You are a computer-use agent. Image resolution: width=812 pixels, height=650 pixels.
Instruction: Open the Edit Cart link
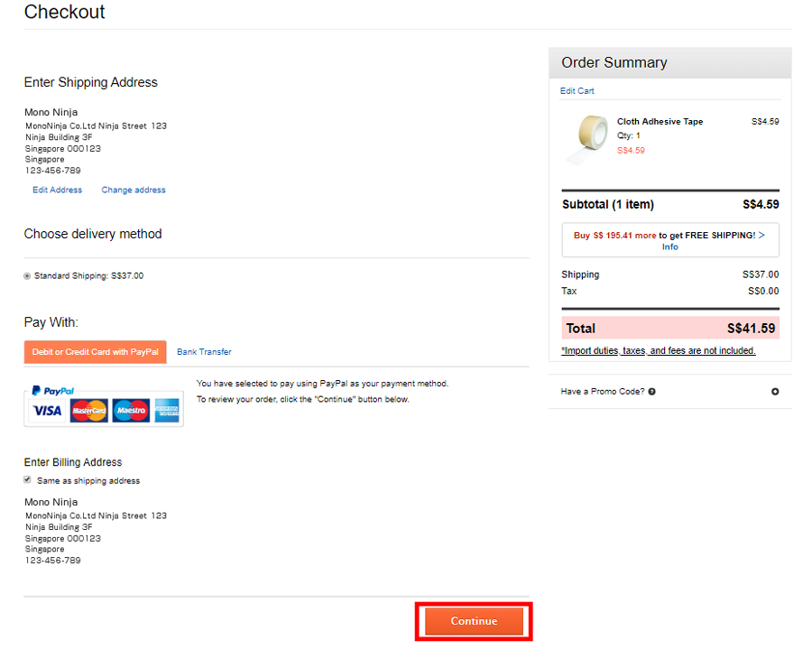tap(577, 90)
